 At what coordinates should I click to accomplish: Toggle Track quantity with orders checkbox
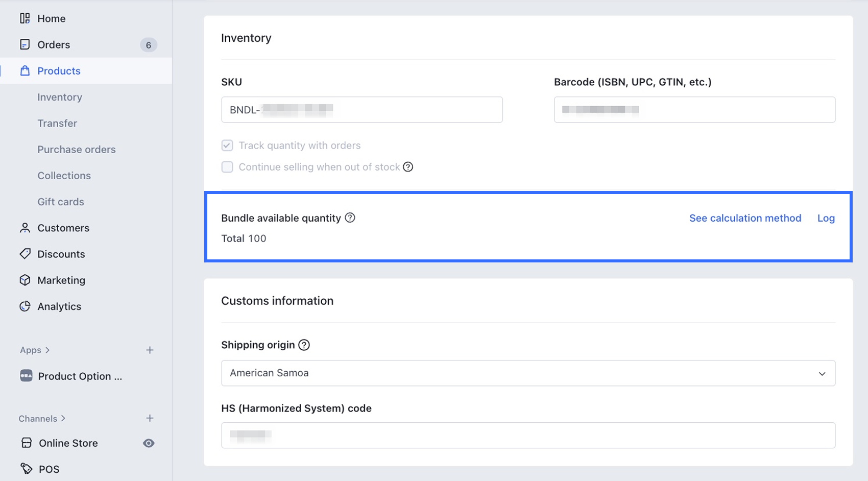[227, 146]
